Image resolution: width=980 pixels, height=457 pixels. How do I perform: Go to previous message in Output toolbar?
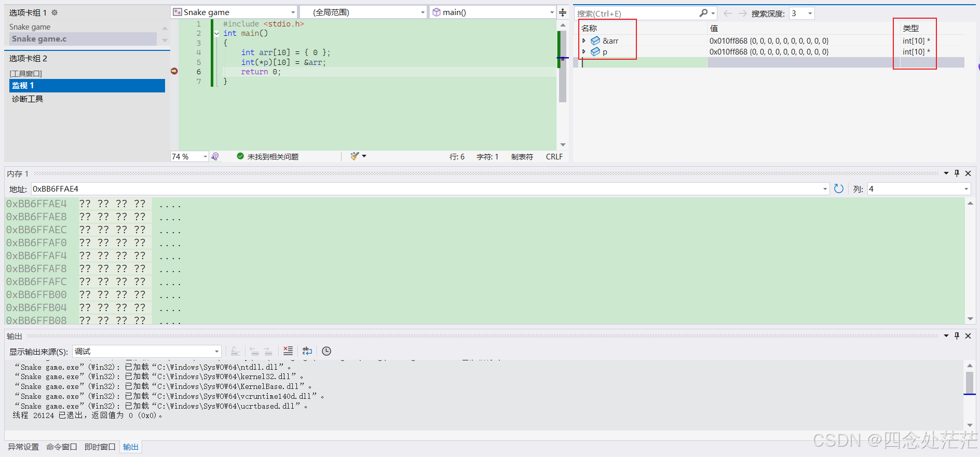point(254,351)
